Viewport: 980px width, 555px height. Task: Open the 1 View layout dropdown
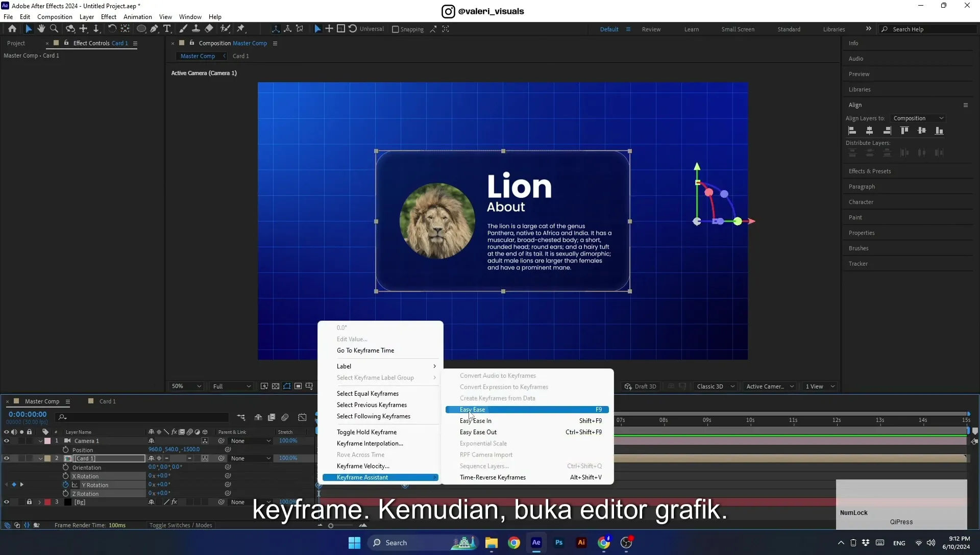tap(820, 386)
